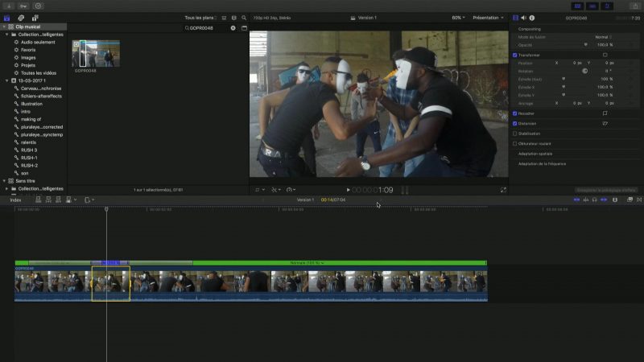Open the timeline Index button

coord(15,200)
